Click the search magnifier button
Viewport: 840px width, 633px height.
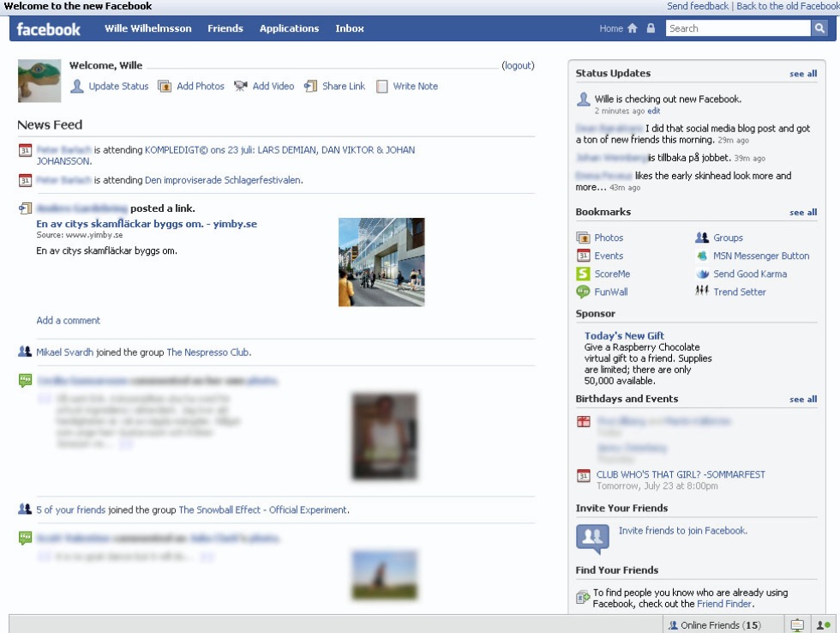click(x=819, y=28)
